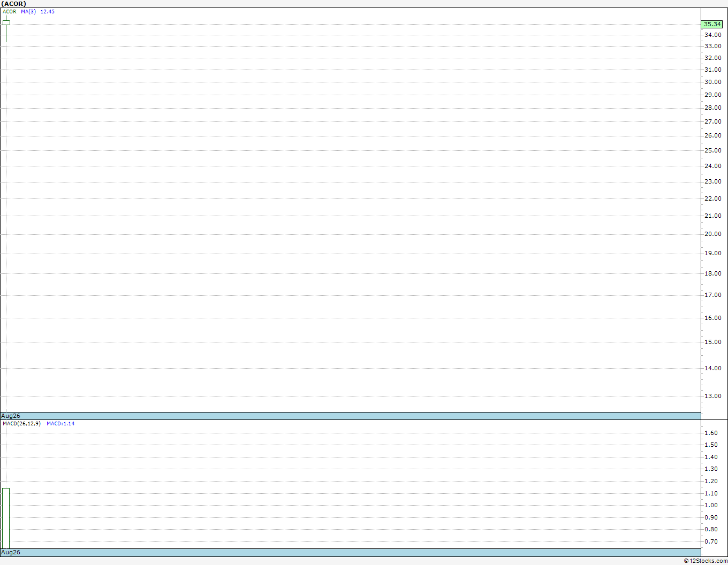Click the MACD:1.14 value label
The width and height of the screenshot is (728, 565).
(60, 423)
